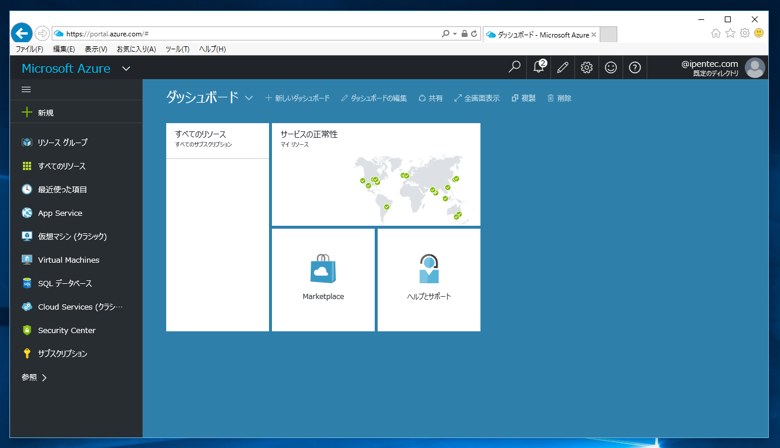Click the browser back arrow button

coord(21,33)
